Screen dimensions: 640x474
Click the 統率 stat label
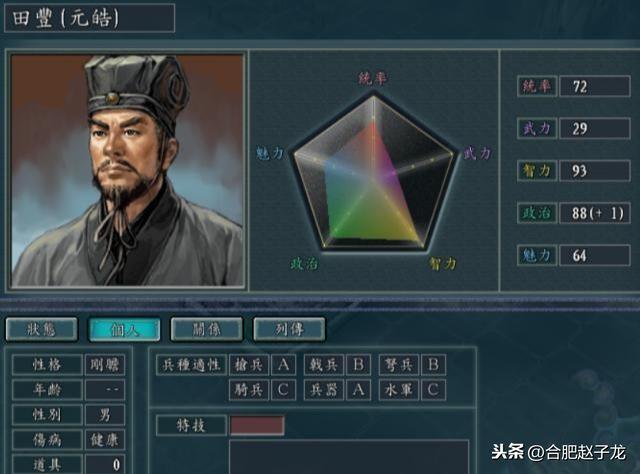[x=537, y=86]
